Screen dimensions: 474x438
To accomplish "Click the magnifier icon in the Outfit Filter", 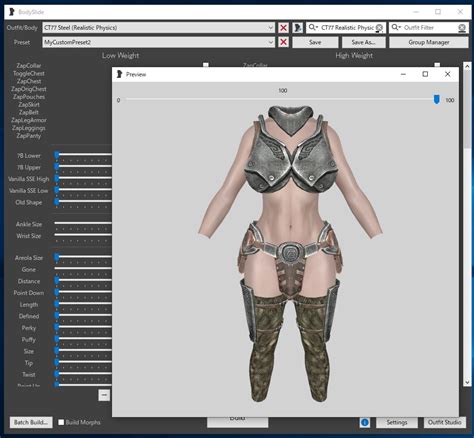I will (x=395, y=27).
